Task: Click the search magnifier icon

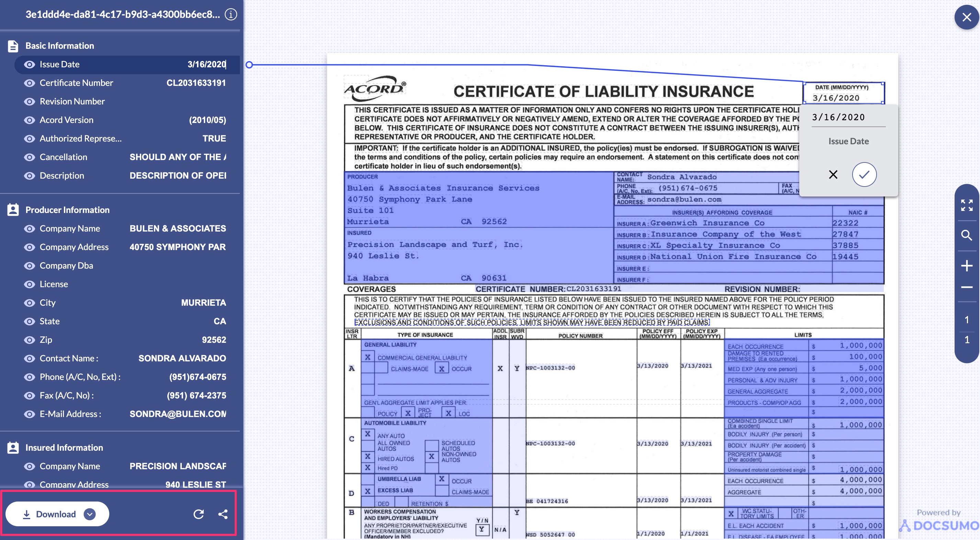Action: 967,235
